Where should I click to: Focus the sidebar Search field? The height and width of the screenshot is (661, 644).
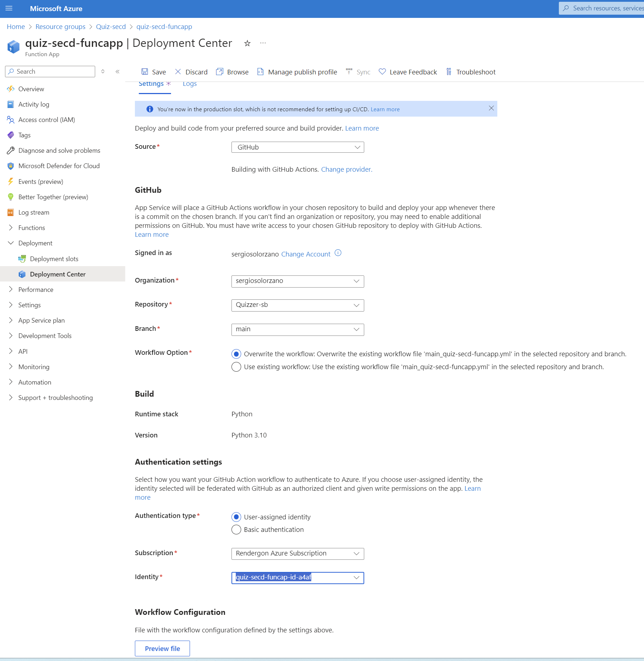pyautogui.click(x=50, y=72)
